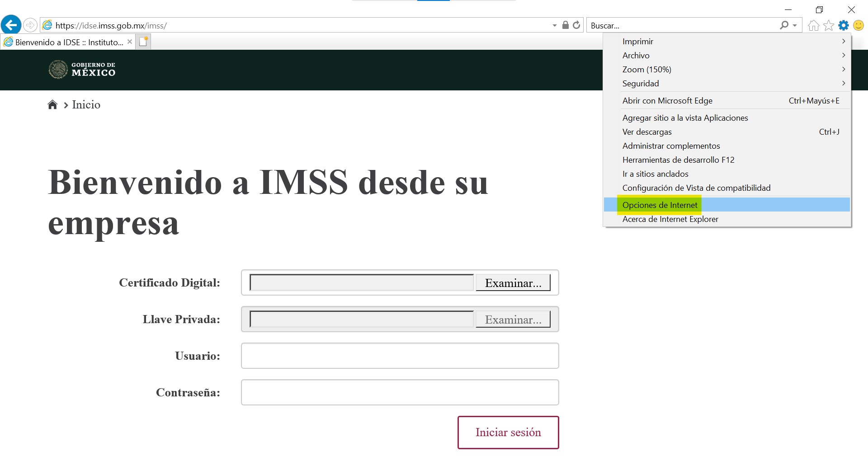The height and width of the screenshot is (461, 868).
Task: Click the lock security icon in address bar
Action: [x=565, y=25]
